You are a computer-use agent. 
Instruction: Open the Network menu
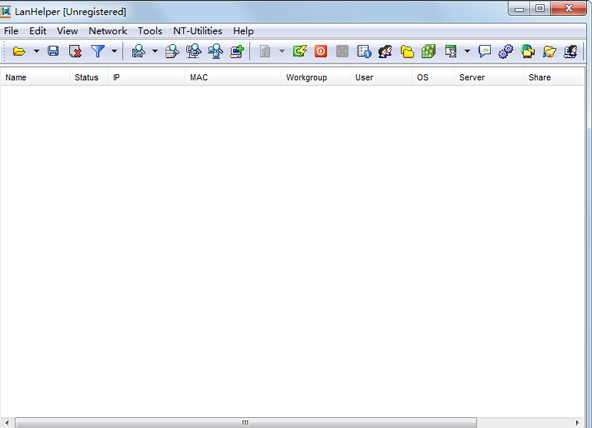click(108, 31)
